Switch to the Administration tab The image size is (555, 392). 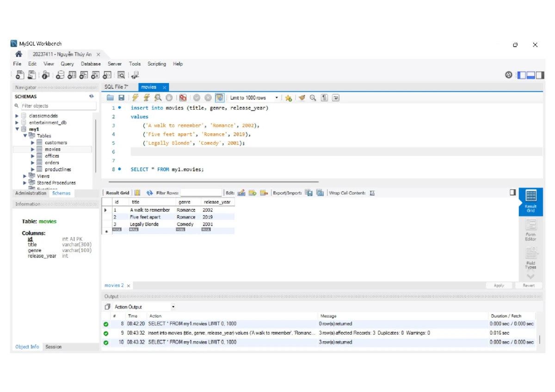(x=31, y=193)
